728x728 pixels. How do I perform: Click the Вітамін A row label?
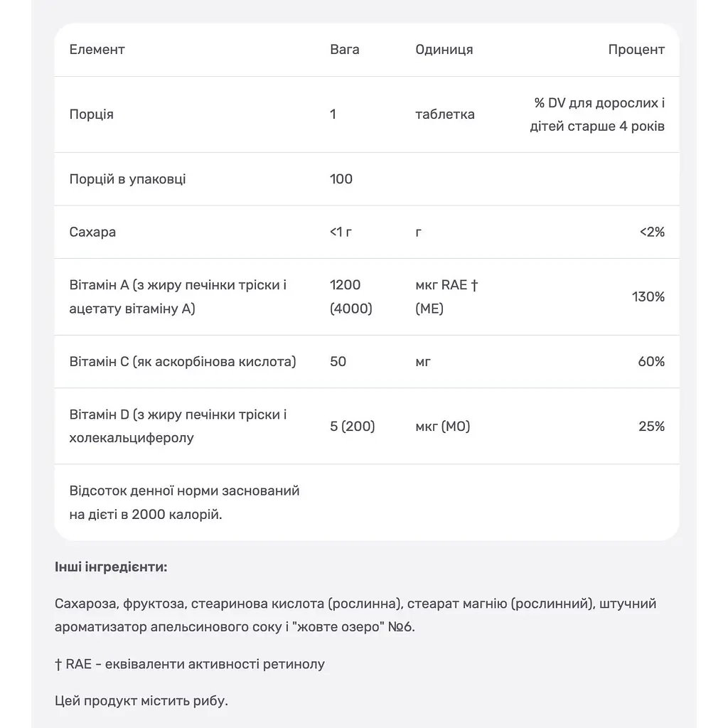point(178,296)
